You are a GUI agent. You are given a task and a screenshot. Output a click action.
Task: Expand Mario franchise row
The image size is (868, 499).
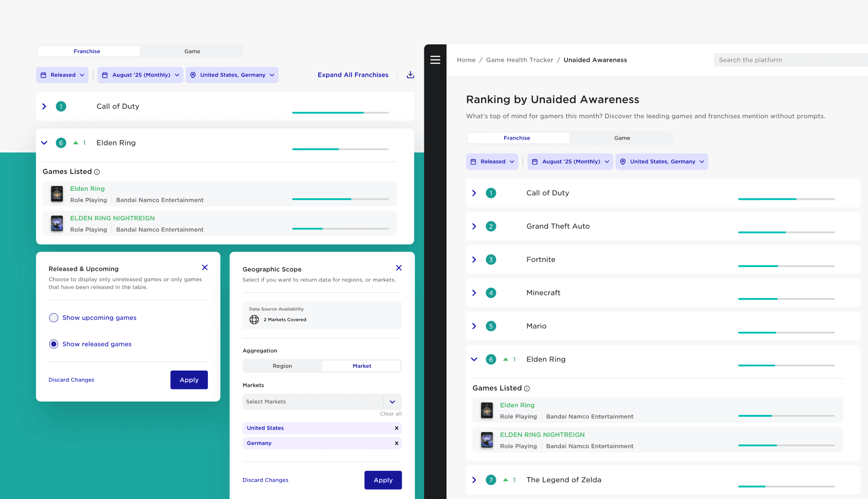point(474,326)
